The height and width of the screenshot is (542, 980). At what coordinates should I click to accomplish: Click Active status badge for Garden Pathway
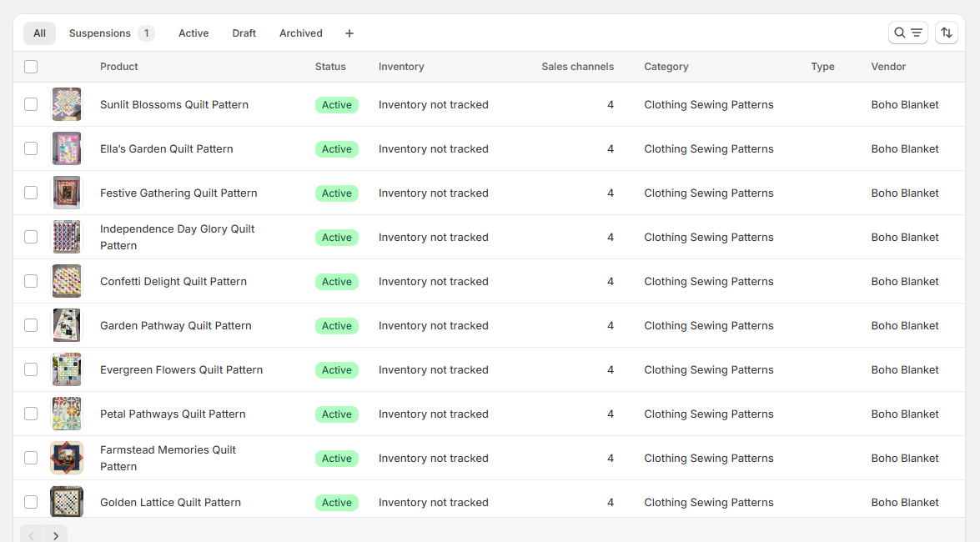click(x=336, y=326)
